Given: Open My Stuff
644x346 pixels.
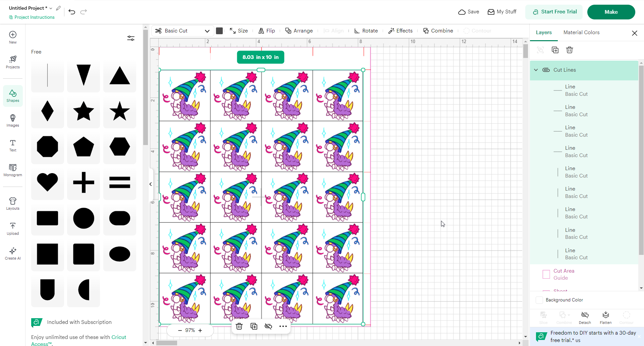Looking at the screenshot, I should [x=502, y=12].
